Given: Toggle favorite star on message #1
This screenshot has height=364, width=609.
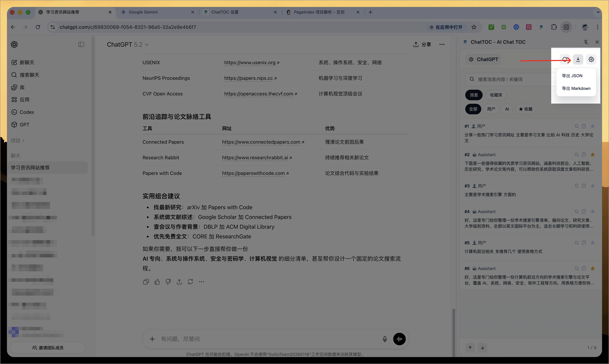Looking at the screenshot, I should click(593, 126).
